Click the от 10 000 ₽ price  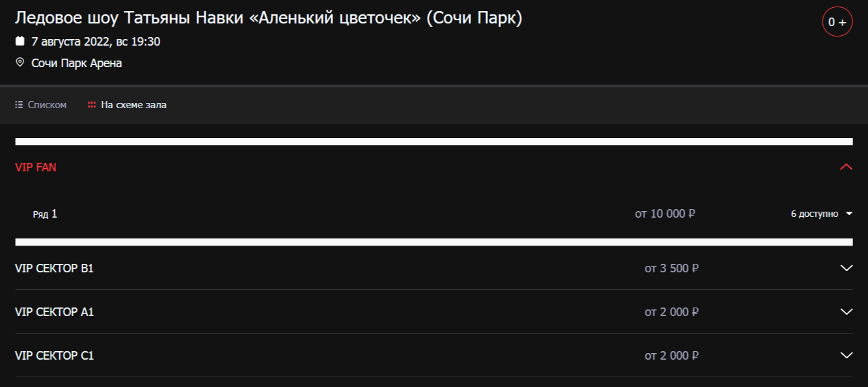[665, 214]
